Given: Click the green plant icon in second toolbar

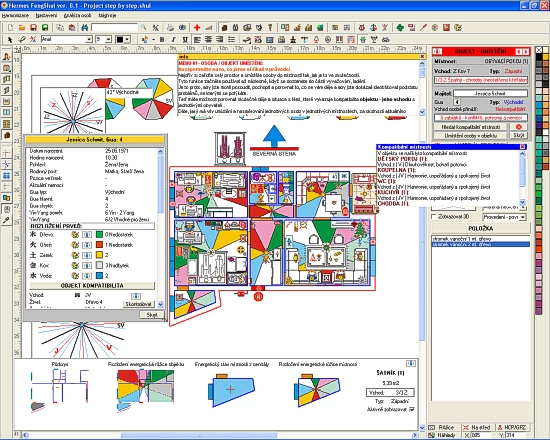Looking at the screenshot, I should click(363, 39).
